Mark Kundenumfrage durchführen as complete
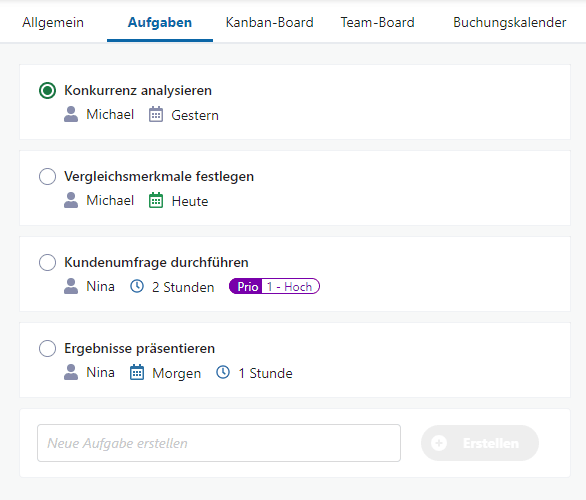 point(47,262)
